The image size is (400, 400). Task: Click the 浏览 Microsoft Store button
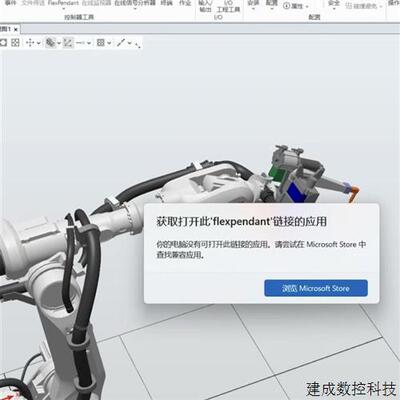tap(316, 288)
